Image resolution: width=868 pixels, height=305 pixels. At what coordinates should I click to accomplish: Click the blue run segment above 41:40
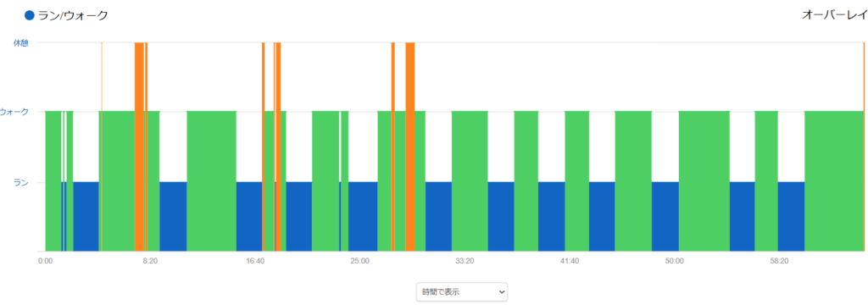tap(551, 216)
